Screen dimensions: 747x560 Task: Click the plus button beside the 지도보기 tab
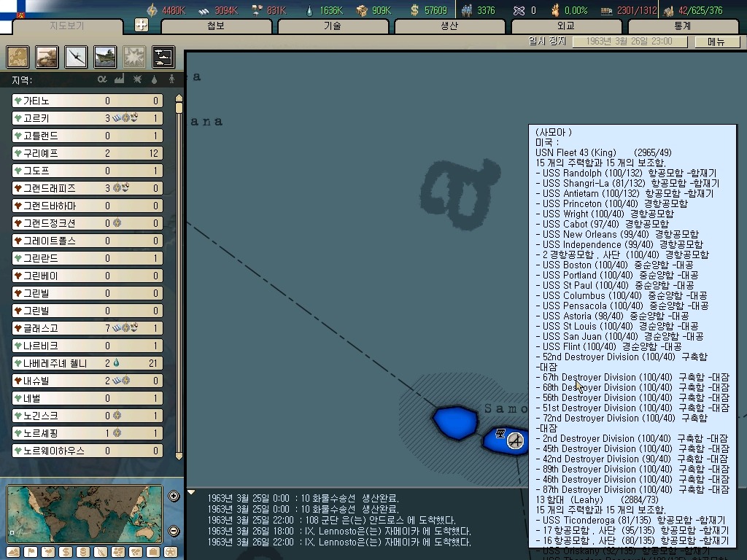(142, 25)
